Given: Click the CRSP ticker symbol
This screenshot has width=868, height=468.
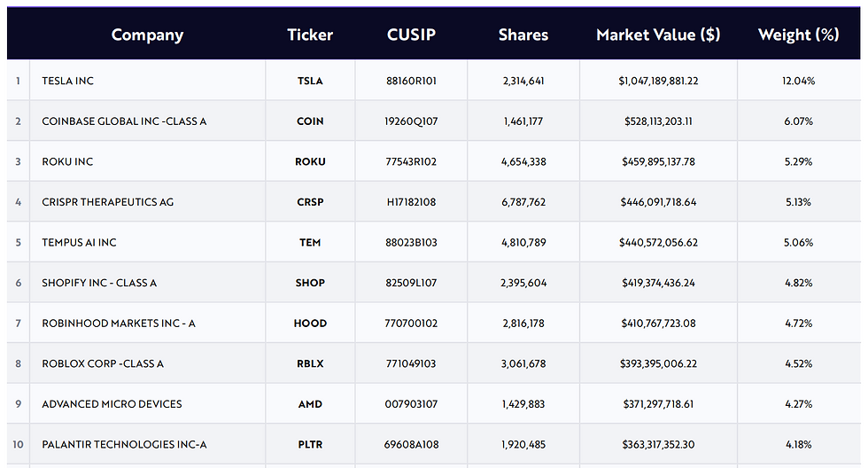Looking at the screenshot, I should click(310, 202).
